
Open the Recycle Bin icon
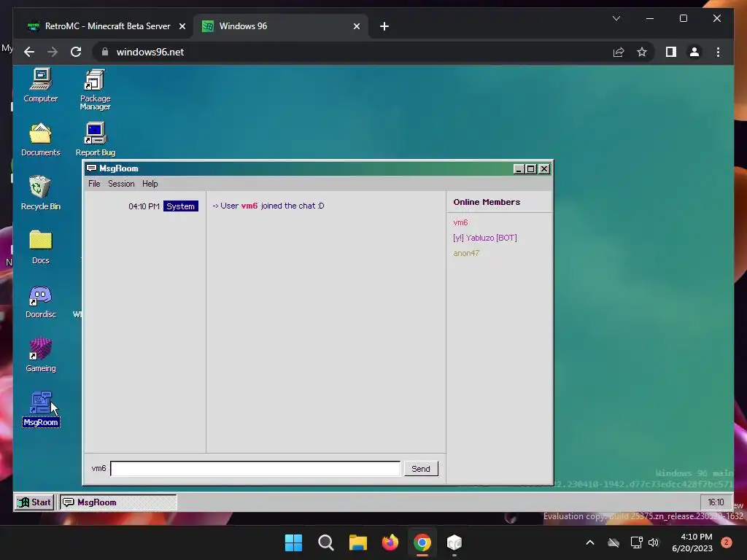pyautogui.click(x=41, y=192)
